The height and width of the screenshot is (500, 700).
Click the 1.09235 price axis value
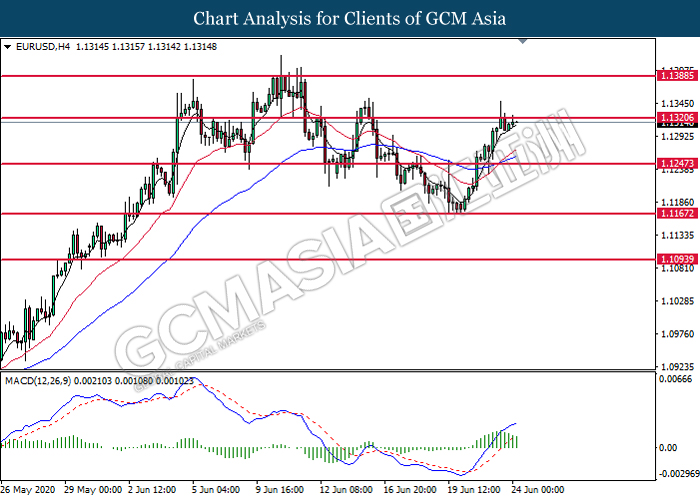tap(677, 367)
